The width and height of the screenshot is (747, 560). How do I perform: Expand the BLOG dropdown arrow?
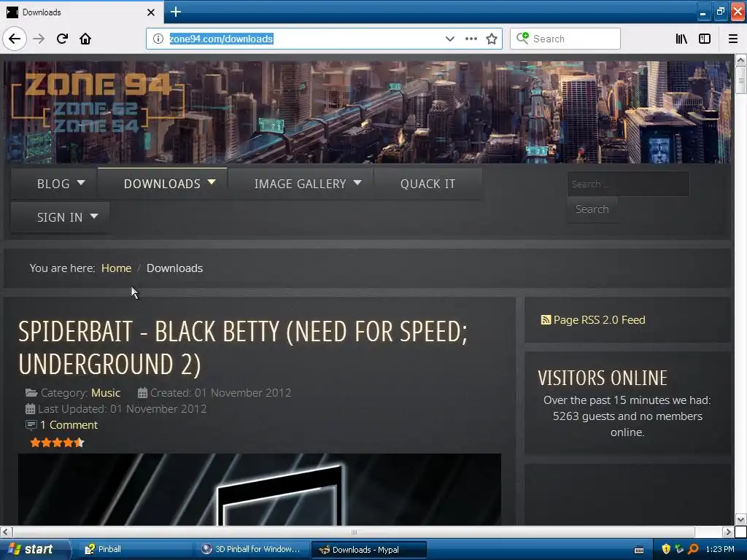[81, 182]
